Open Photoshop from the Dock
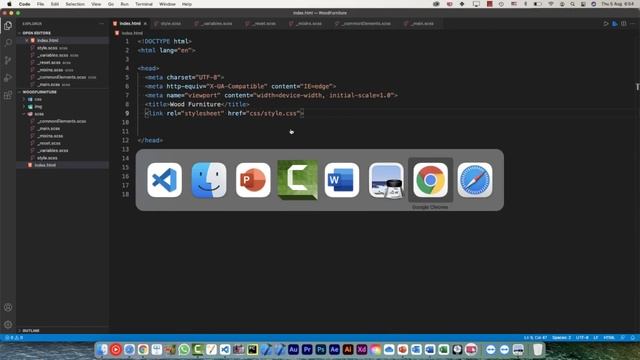This screenshot has width=640, height=360. [x=321, y=349]
